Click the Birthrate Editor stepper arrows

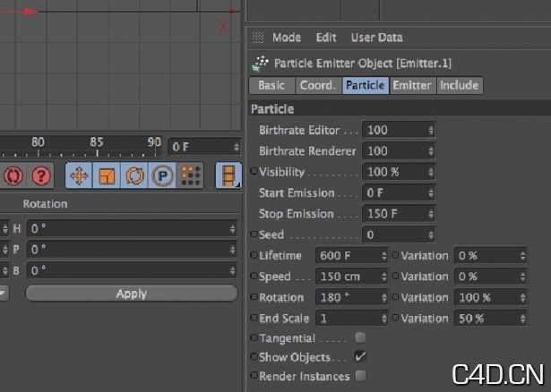pyautogui.click(x=431, y=130)
